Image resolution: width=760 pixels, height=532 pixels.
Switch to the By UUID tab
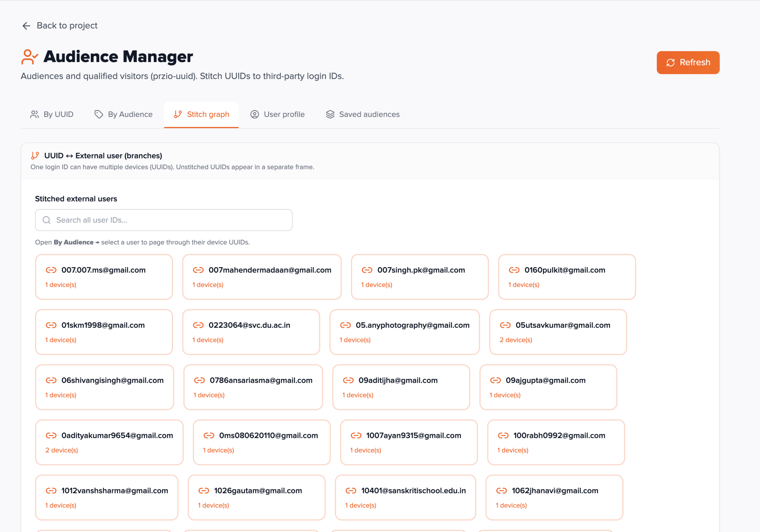(x=52, y=115)
